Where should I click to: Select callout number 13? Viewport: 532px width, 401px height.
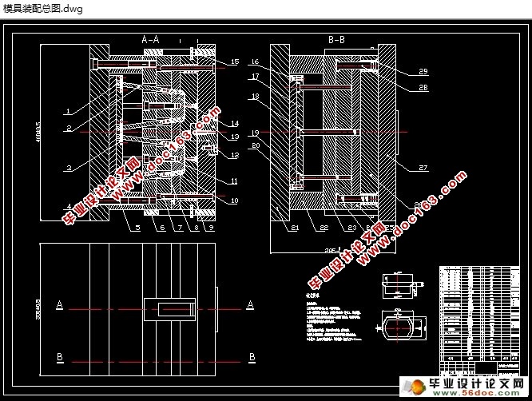235,137
